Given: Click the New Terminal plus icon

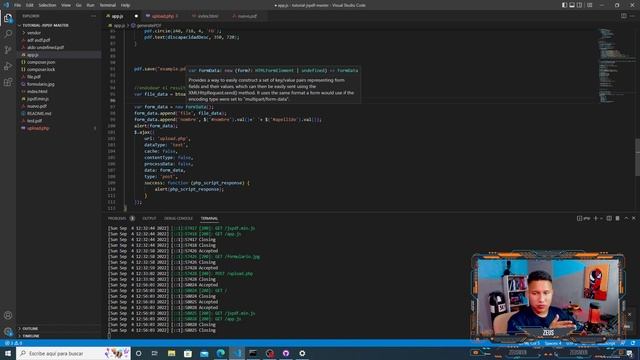Looking at the screenshot, I should [596, 218].
